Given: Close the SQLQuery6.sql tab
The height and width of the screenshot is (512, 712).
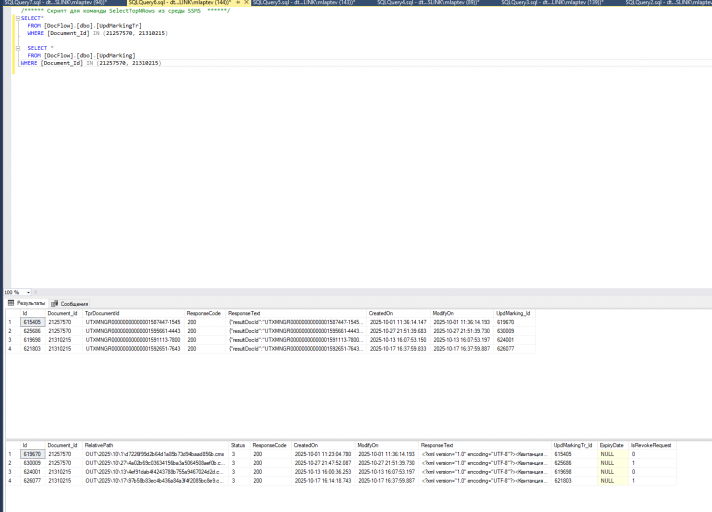Looking at the screenshot, I should click(247, 3).
